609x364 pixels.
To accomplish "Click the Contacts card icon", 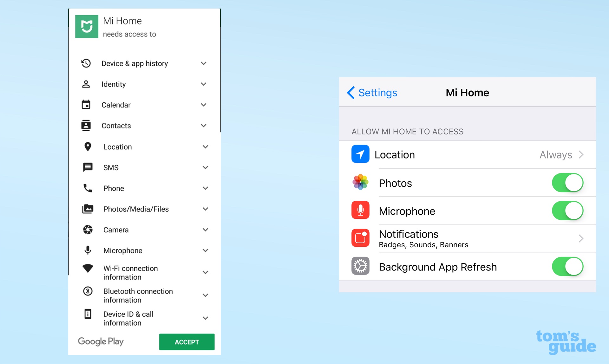I will (86, 126).
